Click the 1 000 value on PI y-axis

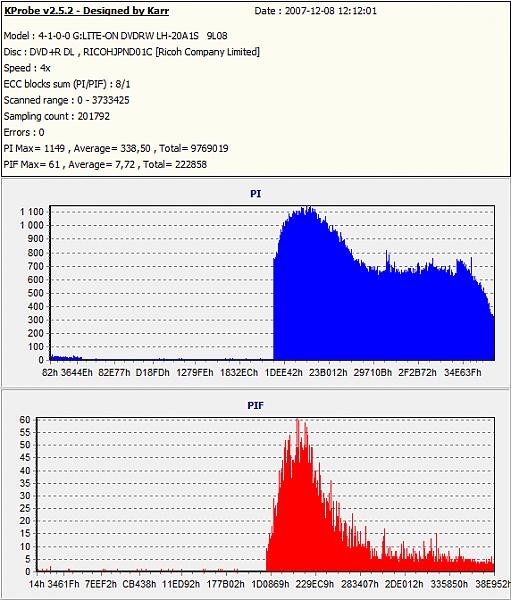click(32, 225)
